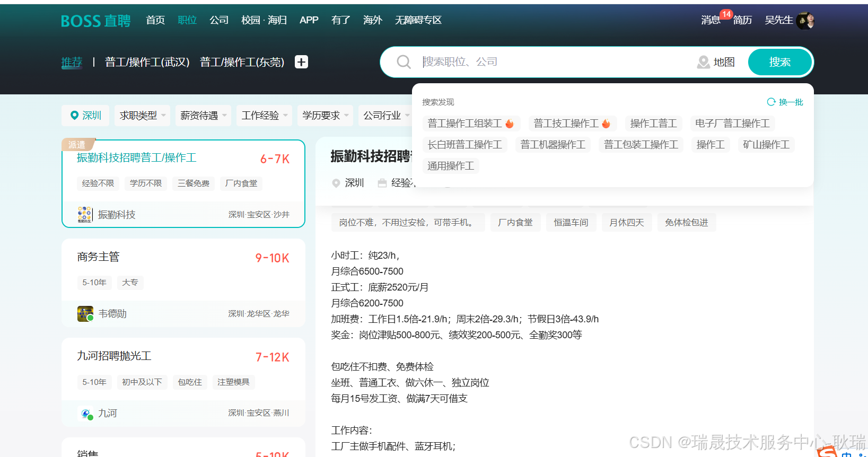Open the 无障碍专区 nav item
This screenshot has height=457, width=868.
pos(418,20)
